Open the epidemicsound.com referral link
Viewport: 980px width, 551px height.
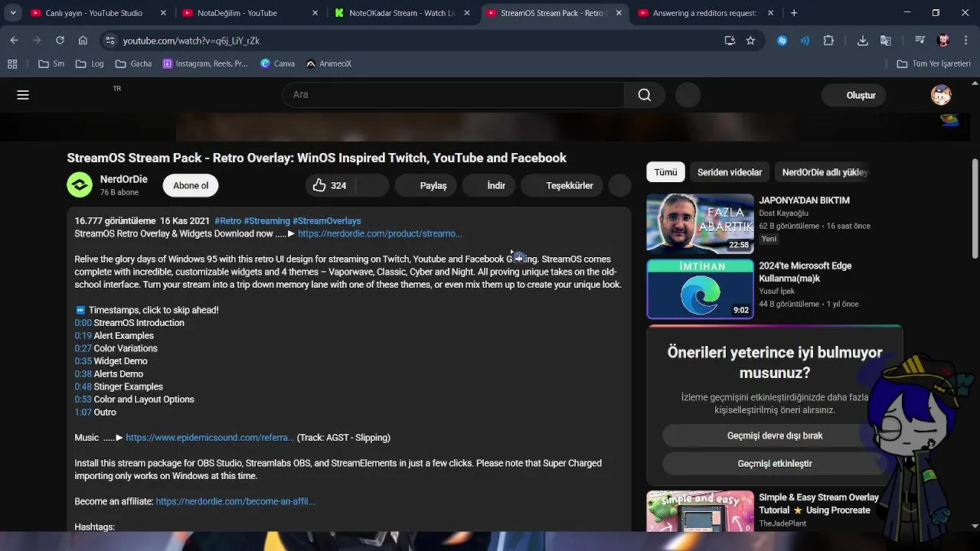point(209,438)
